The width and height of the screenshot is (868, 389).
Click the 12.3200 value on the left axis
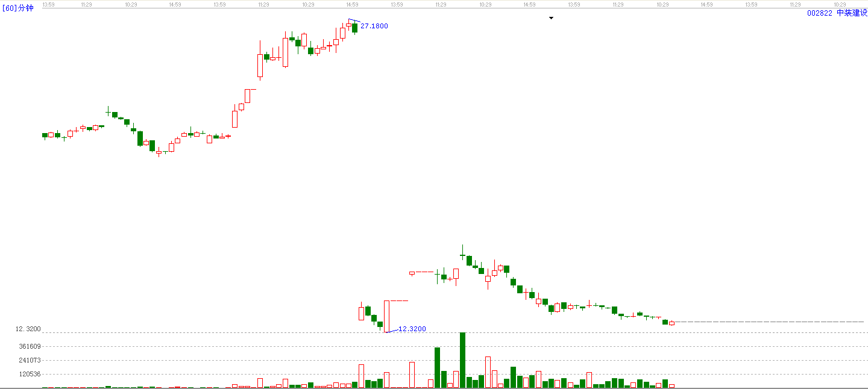[x=28, y=329]
